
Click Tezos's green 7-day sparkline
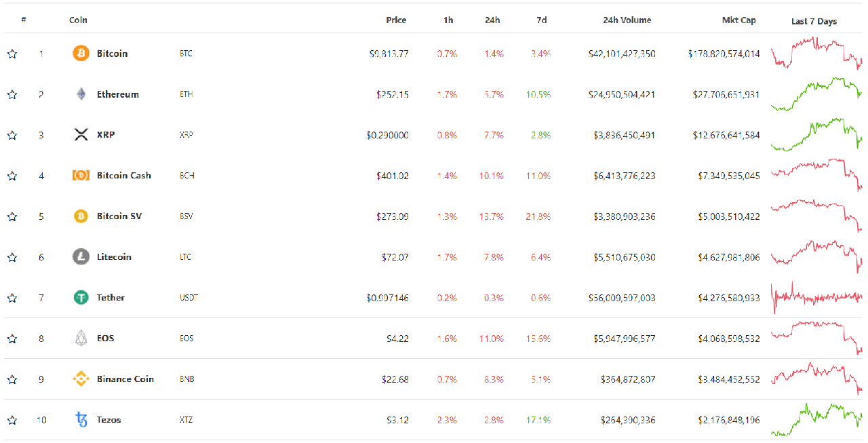(x=816, y=420)
